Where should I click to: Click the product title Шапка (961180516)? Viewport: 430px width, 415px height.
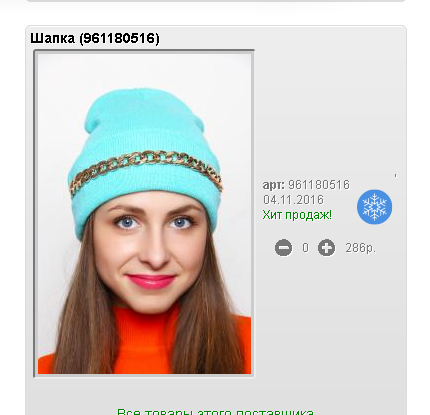[x=95, y=38]
